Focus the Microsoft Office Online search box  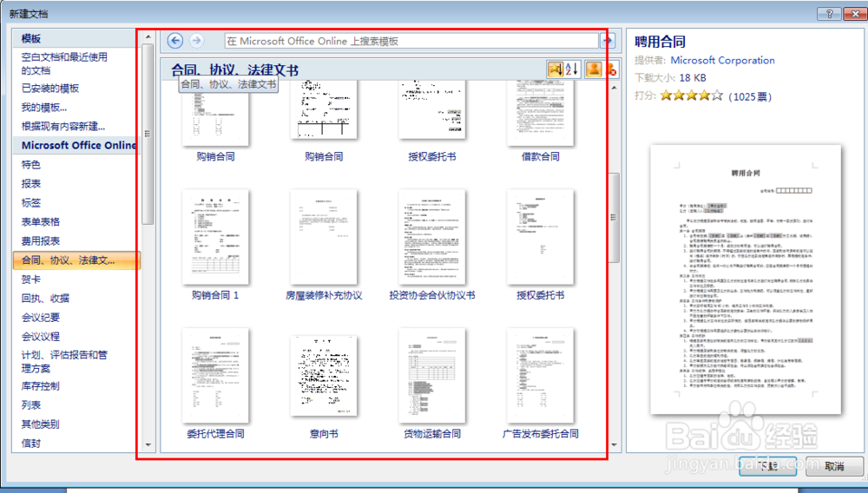[411, 41]
